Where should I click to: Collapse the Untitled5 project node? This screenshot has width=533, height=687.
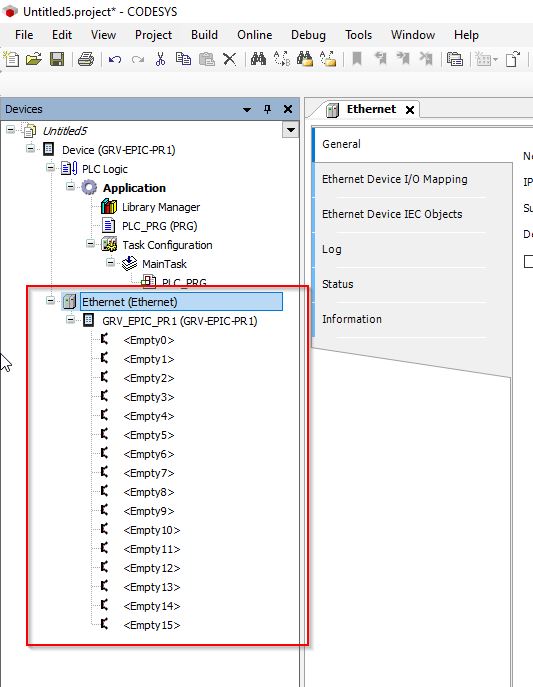(x=11, y=129)
